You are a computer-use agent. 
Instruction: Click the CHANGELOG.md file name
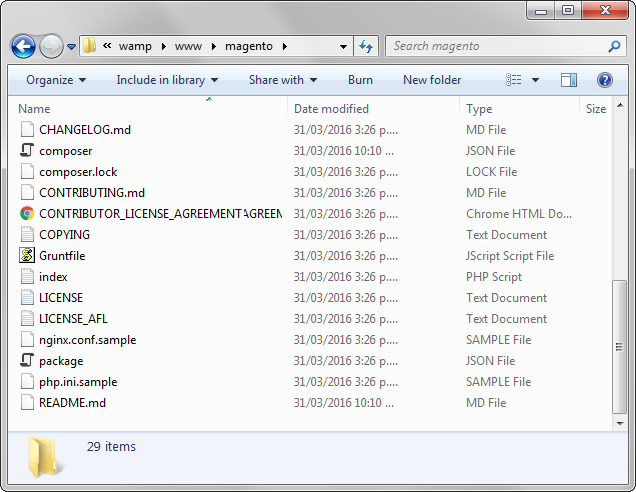tap(85, 130)
